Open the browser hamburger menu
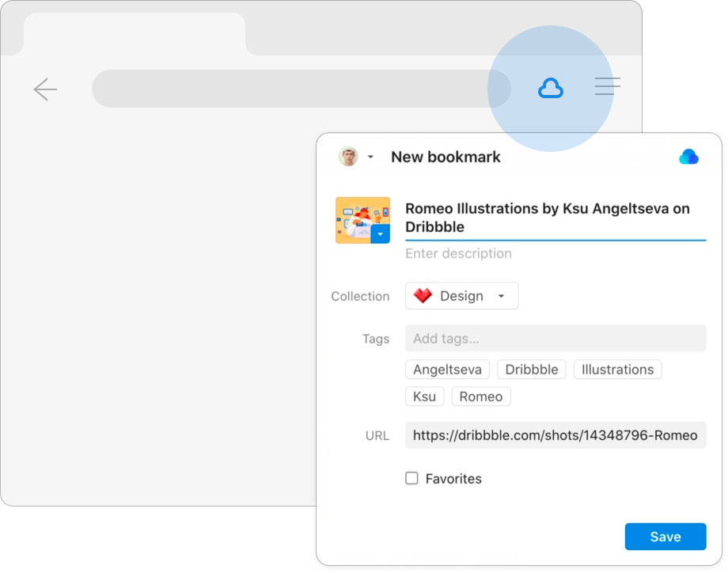The image size is (728, 573). point(607,86)
